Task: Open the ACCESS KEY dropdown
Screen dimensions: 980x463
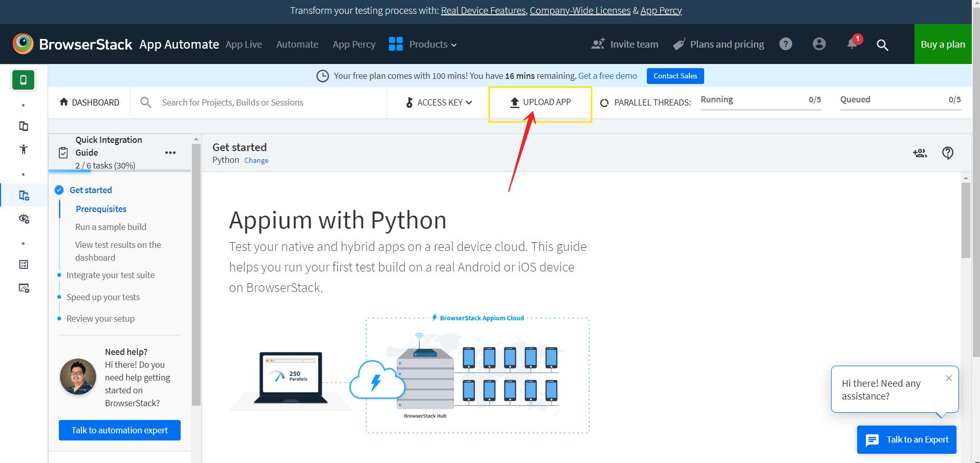Action: (x=439, y=102)
